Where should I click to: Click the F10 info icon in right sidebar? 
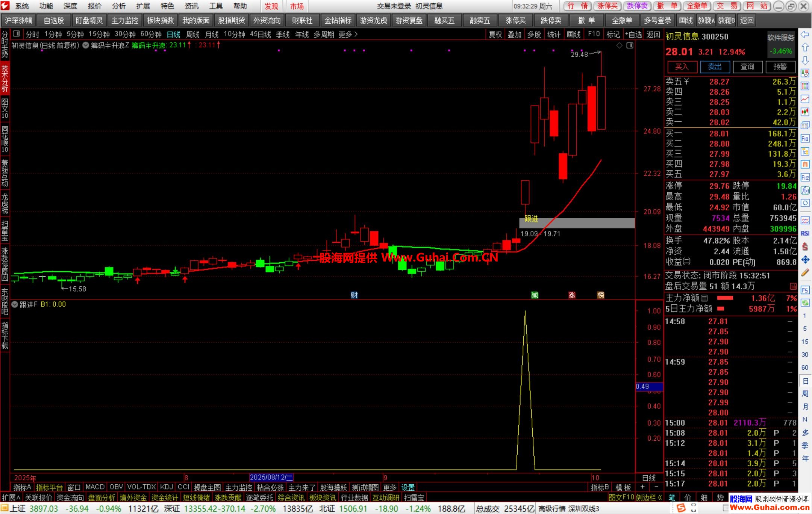point(805,139)
